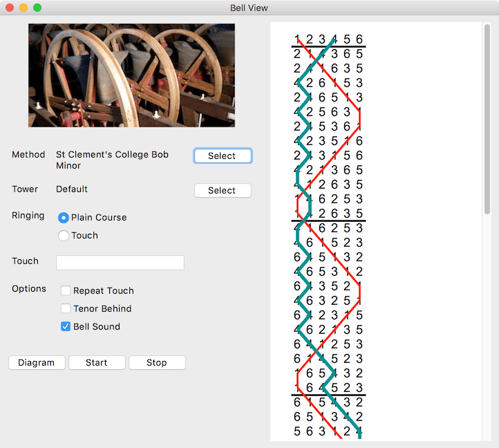499x448 pixels.
Task: Click the Select button next to Method
Action: click(x=222, y=156)
